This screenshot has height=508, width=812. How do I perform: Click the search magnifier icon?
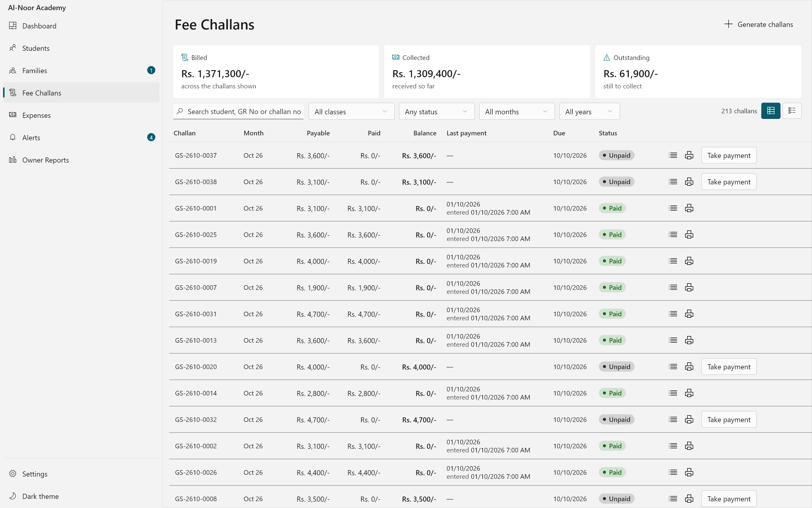180,111
